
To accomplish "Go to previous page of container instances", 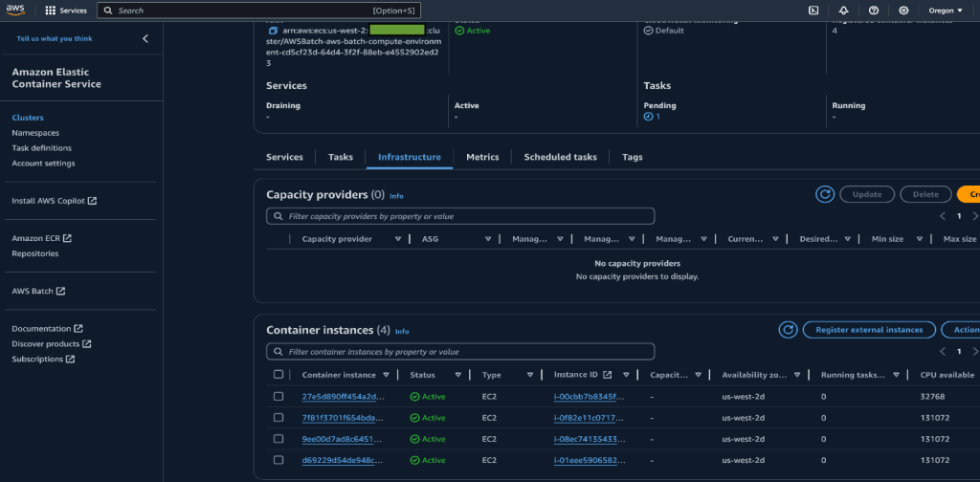I will click(x=943, y=352).
